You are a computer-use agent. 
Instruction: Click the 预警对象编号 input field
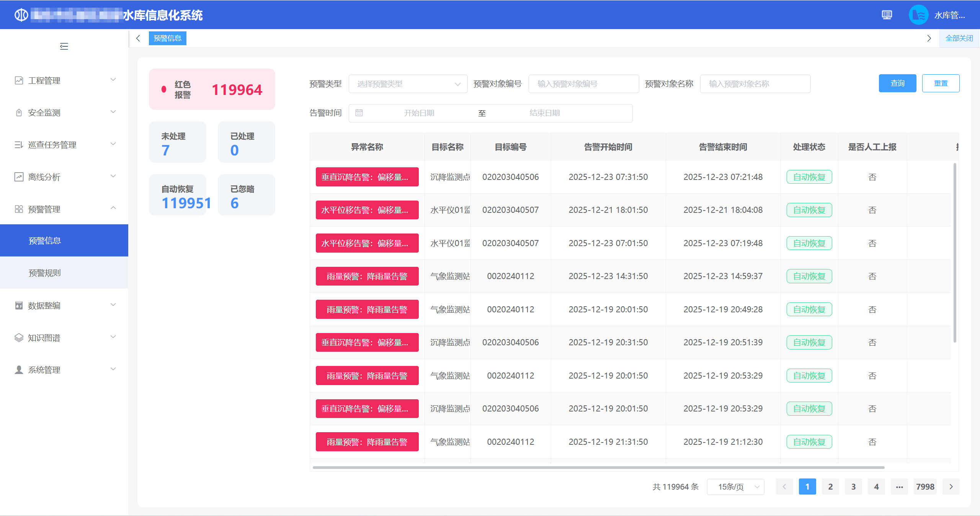click(x=583, y=84)
